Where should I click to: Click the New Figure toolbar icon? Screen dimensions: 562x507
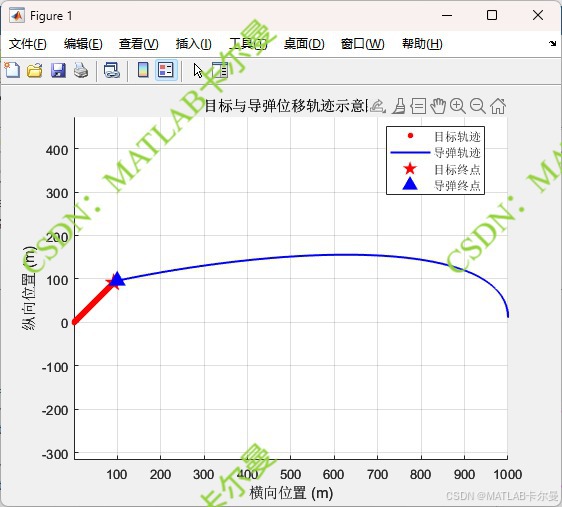[12, 70]
